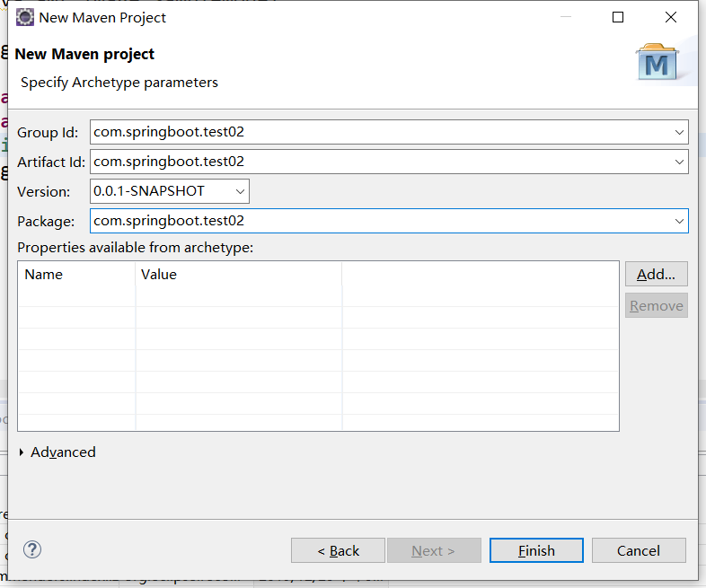Click the Name column header

[76, 275]
